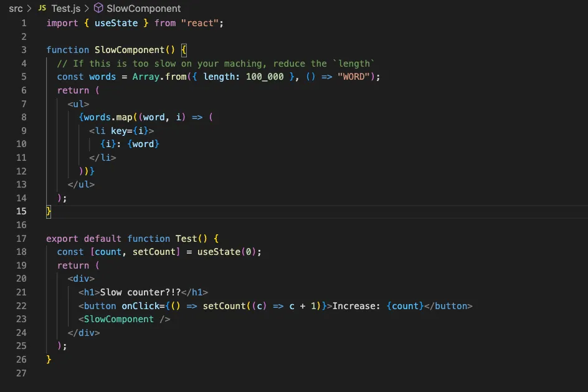Image resolution: width=588 pixels, height=392 pixels.
Task: Click the closing </li> tag
Action: 102,158
